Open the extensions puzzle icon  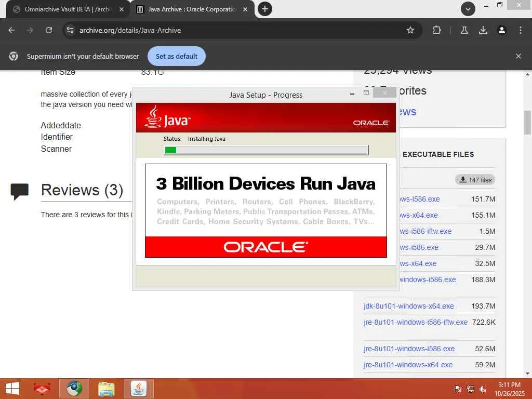(x=436, y=30)
